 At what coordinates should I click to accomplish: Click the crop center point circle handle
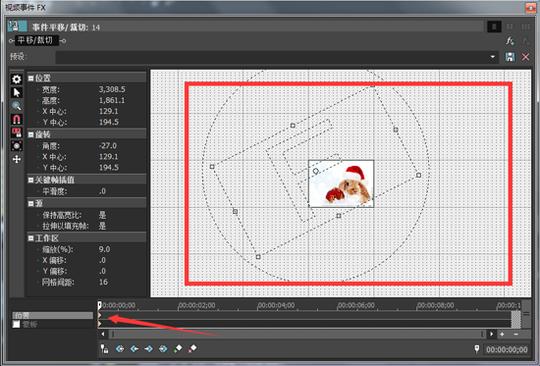(x=316, y=171)
